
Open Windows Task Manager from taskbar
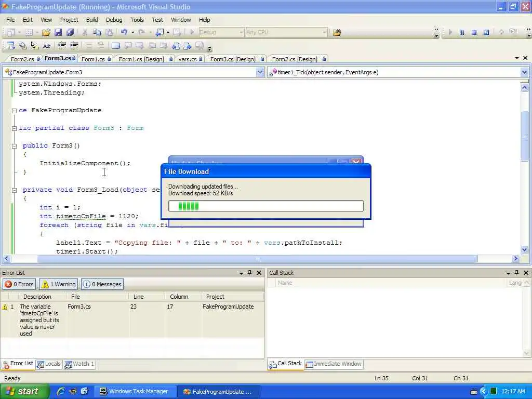tap(135, 391)
